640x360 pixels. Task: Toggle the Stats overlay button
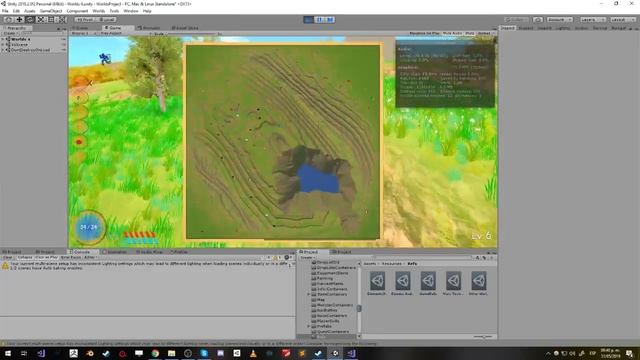pyautogui.click(x=470, y=33)
